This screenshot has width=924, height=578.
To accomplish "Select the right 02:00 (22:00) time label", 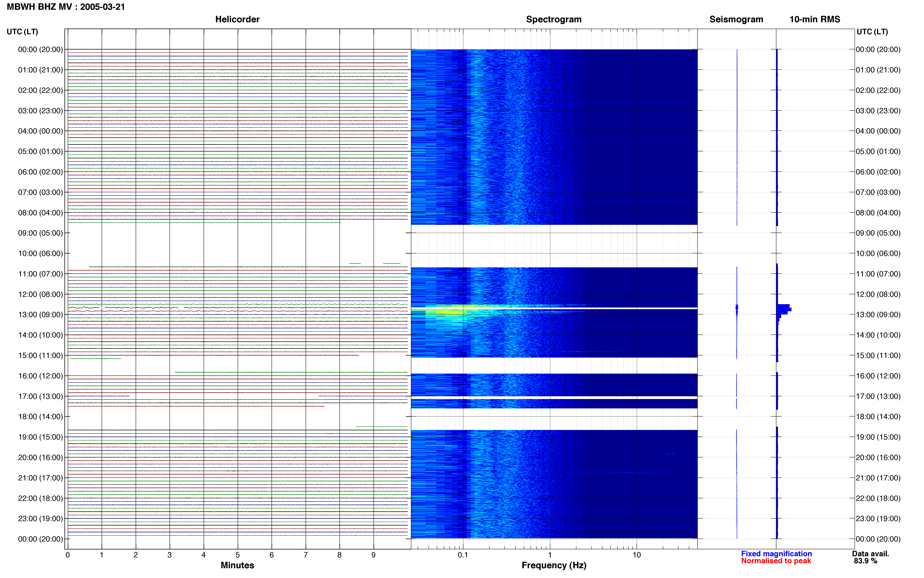I will (x=878, y=90).
